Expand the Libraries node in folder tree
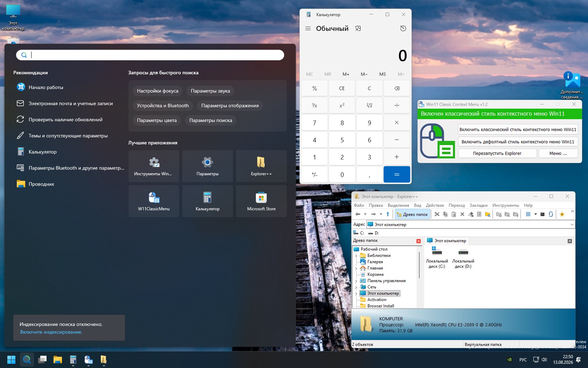Screen dimensions: 588x368 tap(356, 255)
